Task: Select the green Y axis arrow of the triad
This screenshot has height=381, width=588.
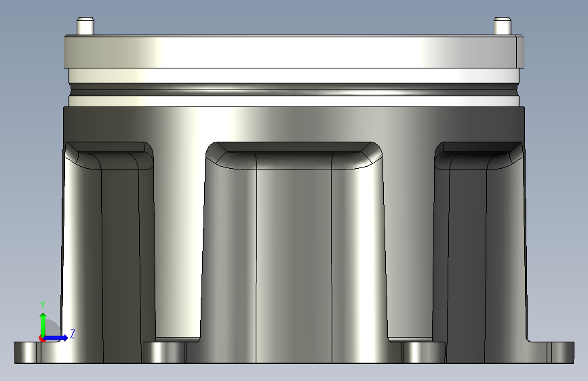Action: 43,324
